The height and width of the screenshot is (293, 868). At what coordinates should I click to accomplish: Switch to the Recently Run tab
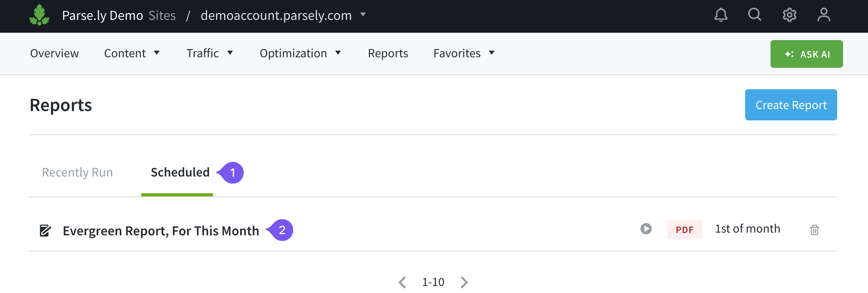pyautogui.click(x=77, y=172)
